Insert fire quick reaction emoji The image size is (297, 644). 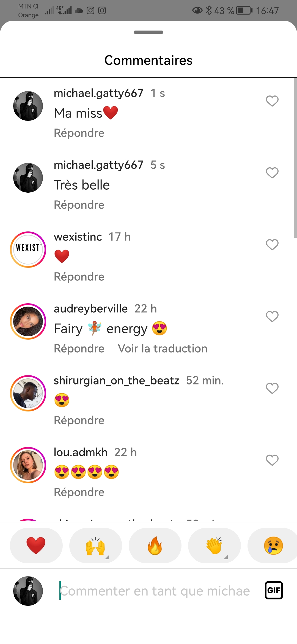[x=155, y=545]
